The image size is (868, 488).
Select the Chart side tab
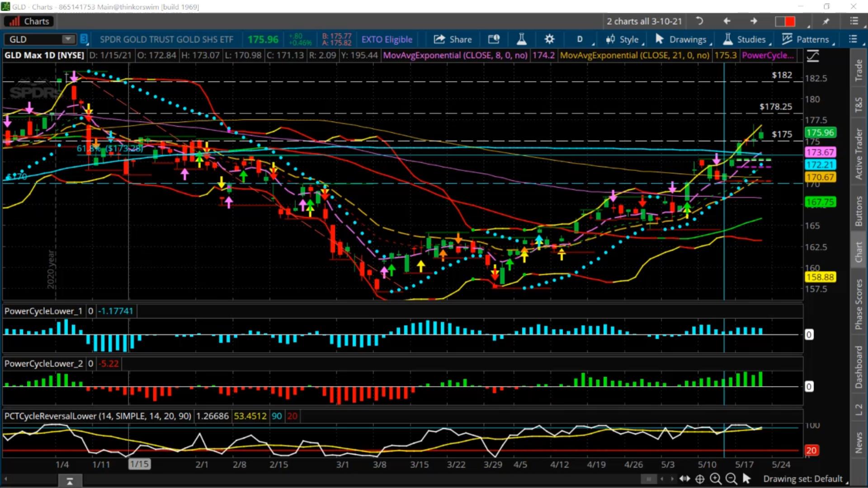[x=858, y=252]
